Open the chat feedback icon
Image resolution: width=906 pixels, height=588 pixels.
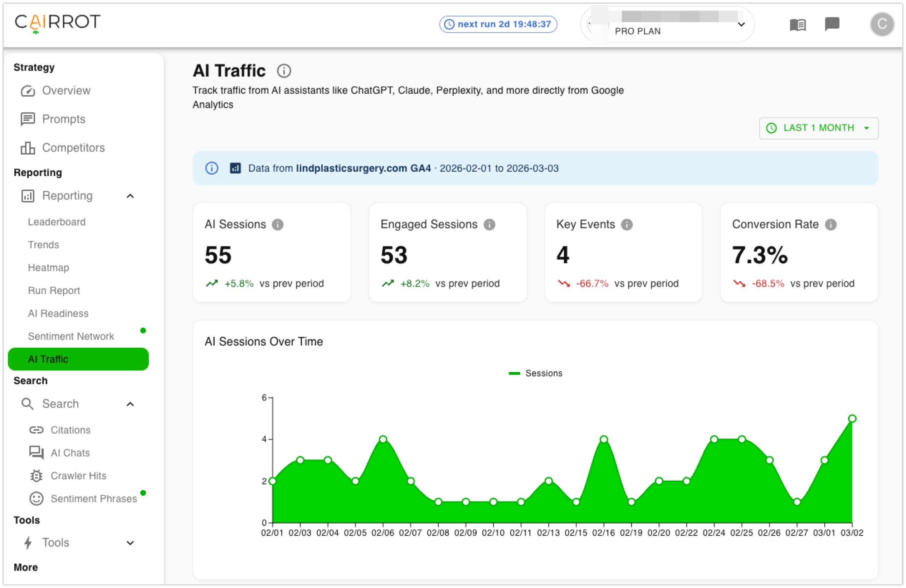[832, 24]
